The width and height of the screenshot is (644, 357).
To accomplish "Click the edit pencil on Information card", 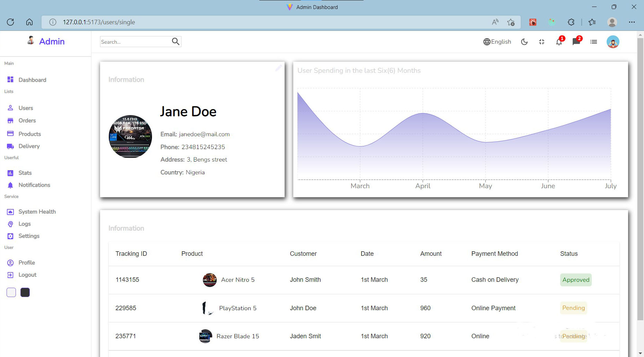I will (278, 68).
